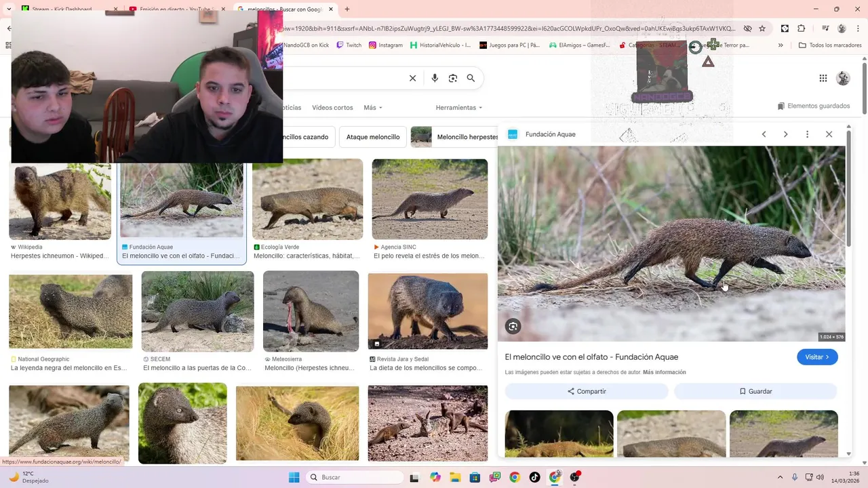
Task: Switch to Emisión en directo YouTube tab
Action: tap(176, 9)
